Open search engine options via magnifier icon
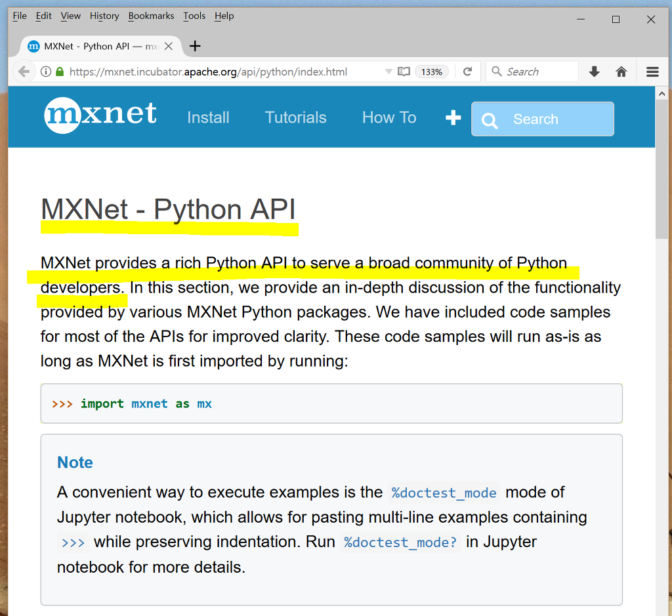672x616 pixels. pos(496,71)
